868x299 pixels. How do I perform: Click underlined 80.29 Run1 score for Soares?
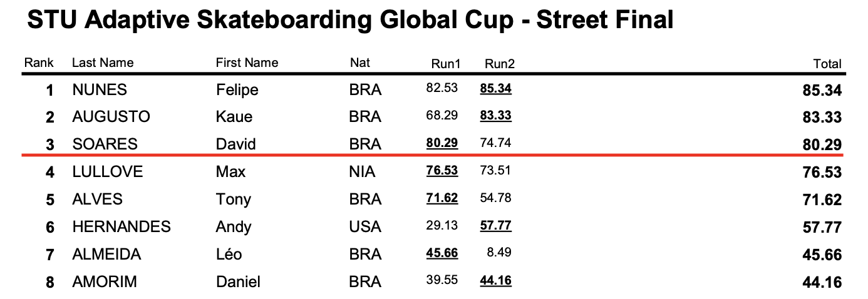coord(442,143)
